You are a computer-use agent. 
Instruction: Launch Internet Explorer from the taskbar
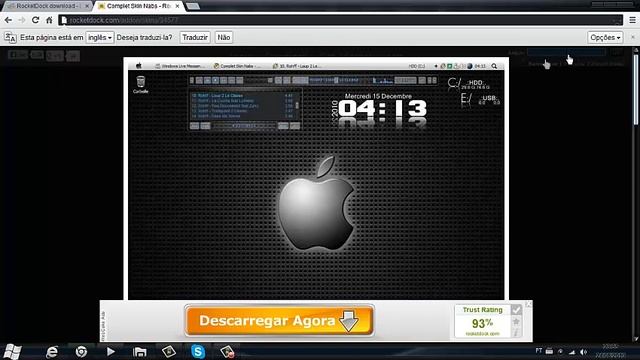pyautogui.click(x=52, y=351)
